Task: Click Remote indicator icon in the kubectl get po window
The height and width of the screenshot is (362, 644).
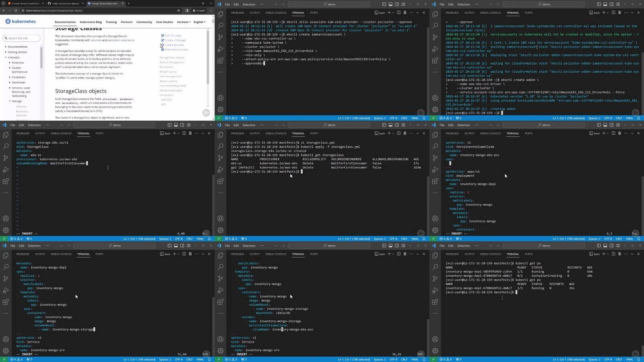Action: [x=433, y=359]
